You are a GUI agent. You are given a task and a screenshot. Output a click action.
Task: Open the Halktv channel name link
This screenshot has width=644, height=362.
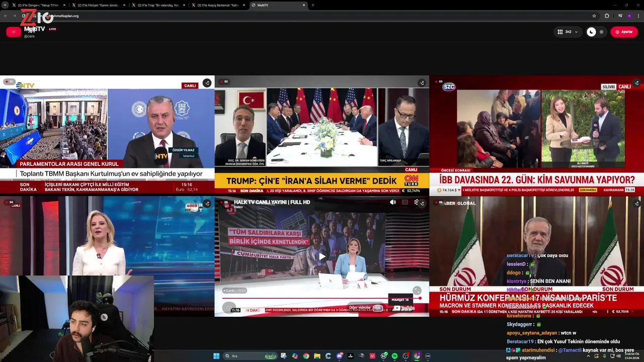click(x=238, y=207)
